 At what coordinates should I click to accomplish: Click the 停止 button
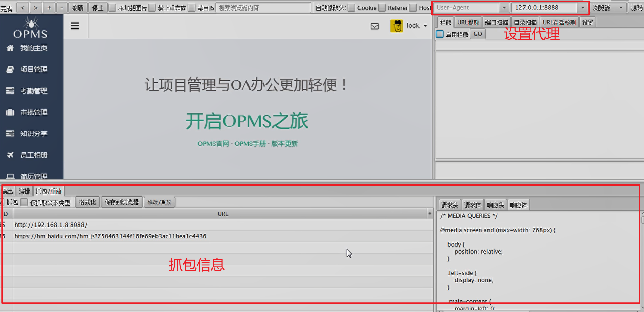pos(98,7)
